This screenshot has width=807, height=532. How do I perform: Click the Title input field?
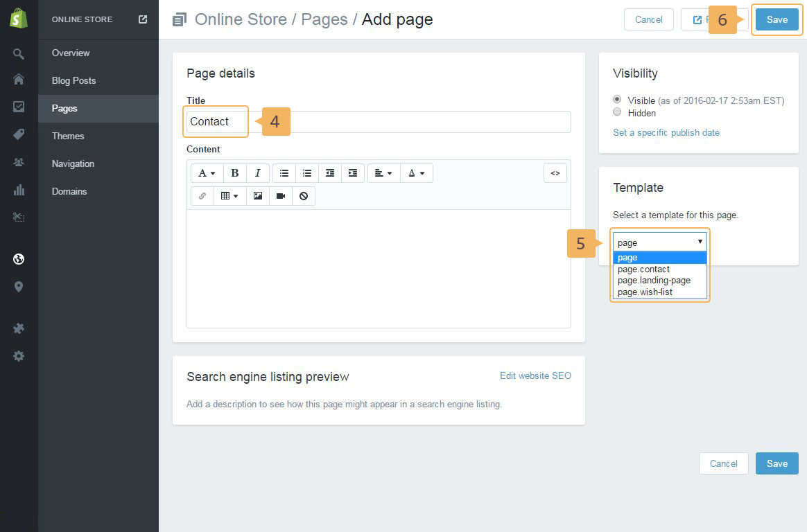409,122
